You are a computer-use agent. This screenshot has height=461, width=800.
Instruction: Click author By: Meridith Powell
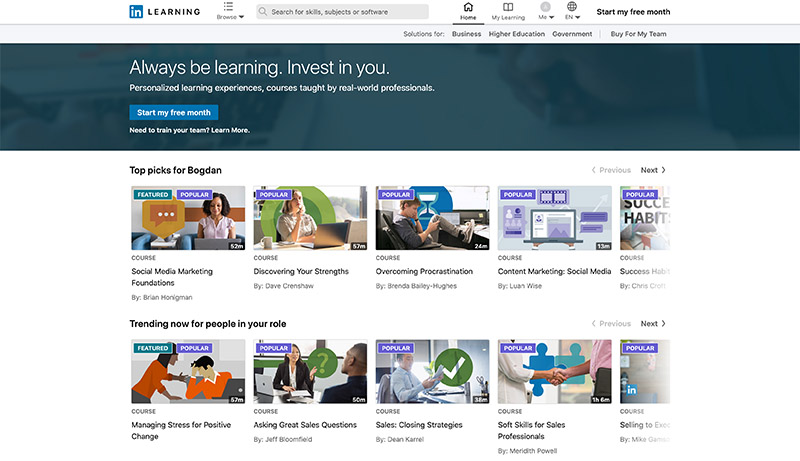[528, 451]
